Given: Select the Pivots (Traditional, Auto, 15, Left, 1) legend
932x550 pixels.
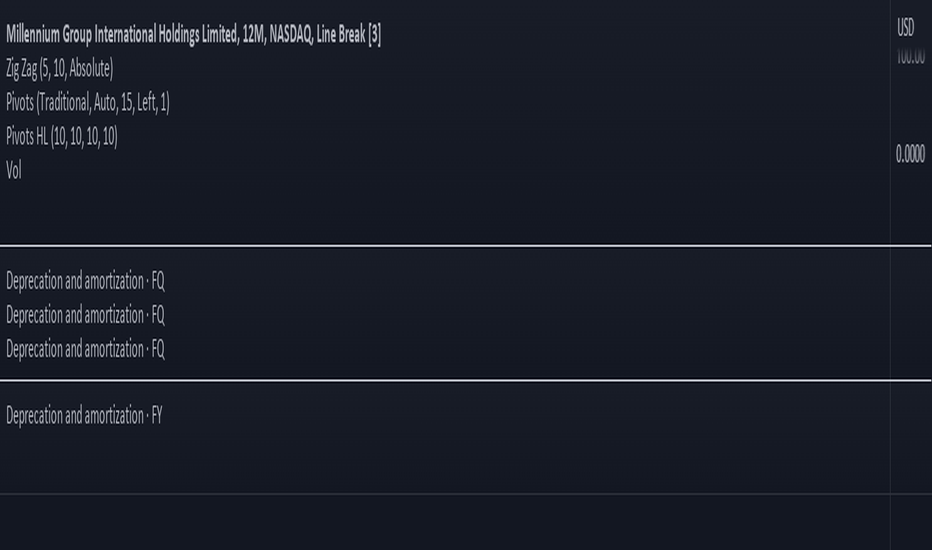Looking at the screenshot, I should (x=88, y=103).
